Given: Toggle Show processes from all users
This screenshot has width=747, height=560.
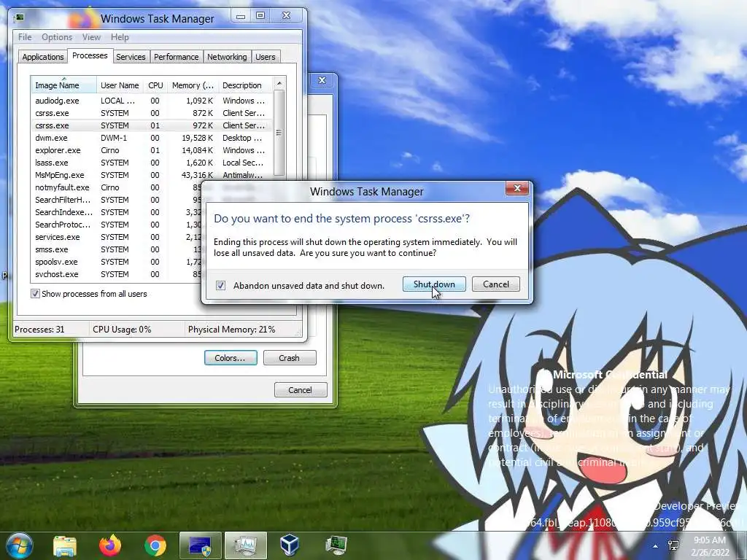Looking at the screenshot, I should 35,293.
